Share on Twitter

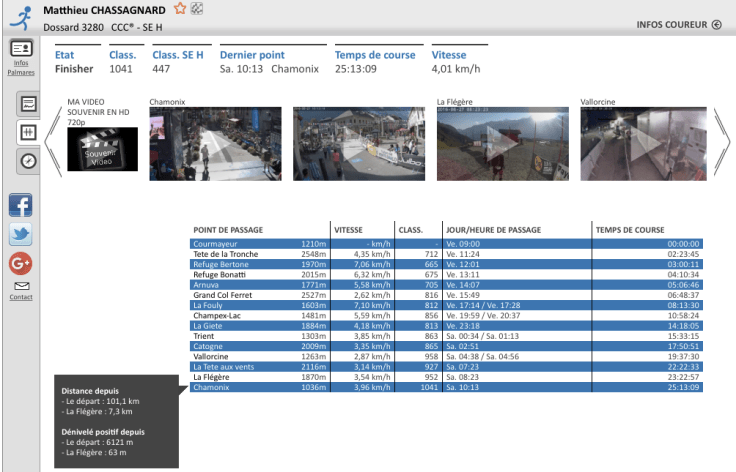[21, 235]
